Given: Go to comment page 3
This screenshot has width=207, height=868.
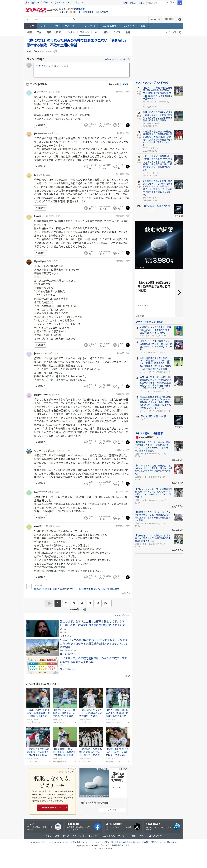Looking at the screenshot, I should (74, 603).
